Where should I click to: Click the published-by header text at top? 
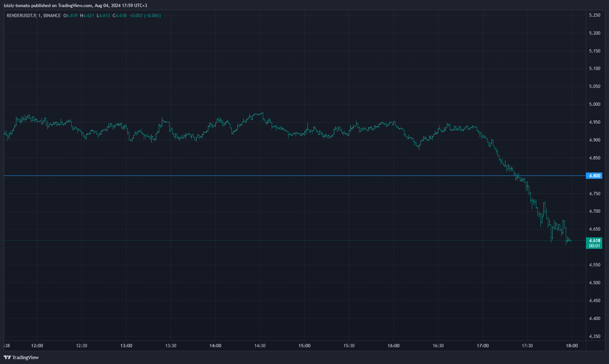(75, 6)
